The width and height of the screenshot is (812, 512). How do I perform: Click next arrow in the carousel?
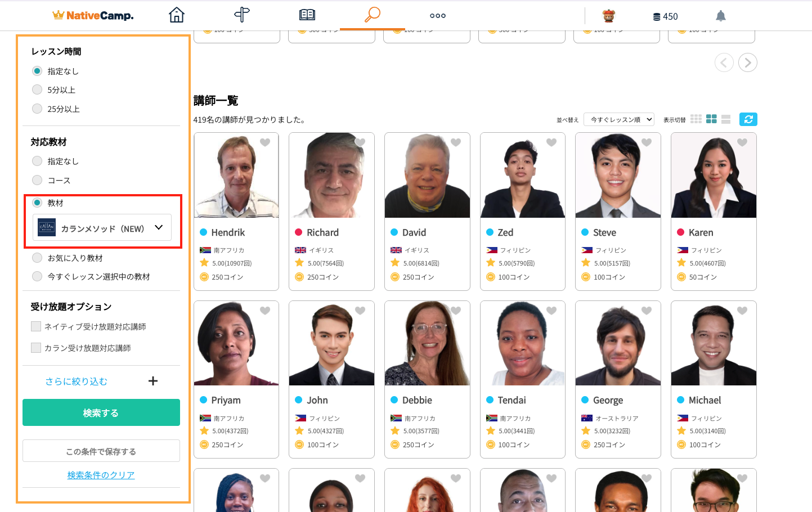[747, 62]
